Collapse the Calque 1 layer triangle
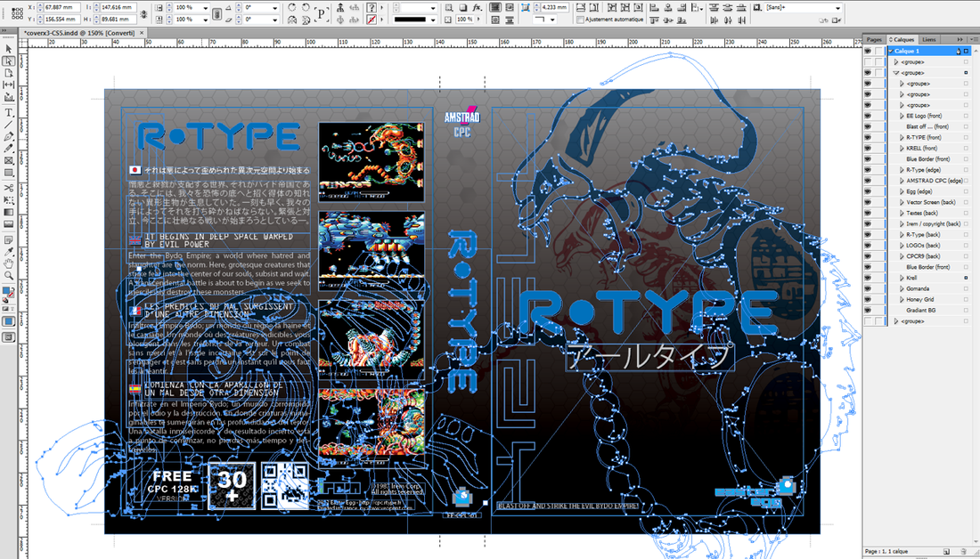Viewport: 980px width, 559px height. click(x=891, y=52)
